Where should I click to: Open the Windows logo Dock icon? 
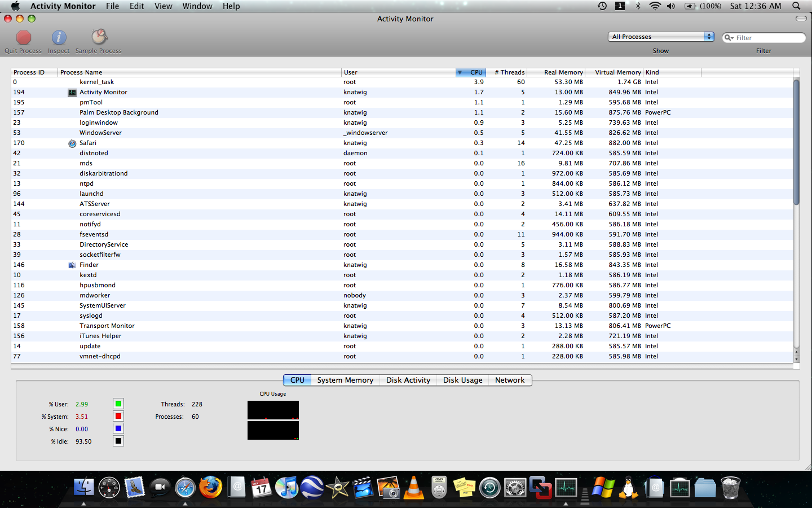(603, 487)
